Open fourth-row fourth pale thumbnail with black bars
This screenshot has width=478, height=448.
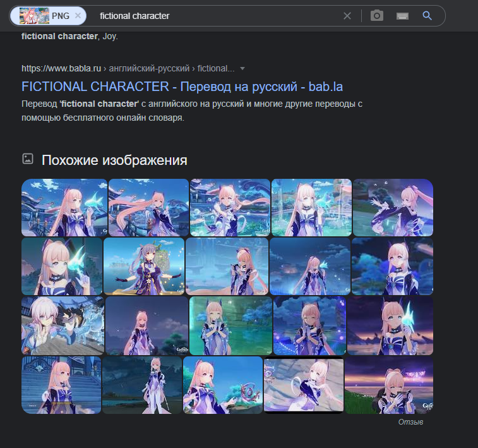304,385
